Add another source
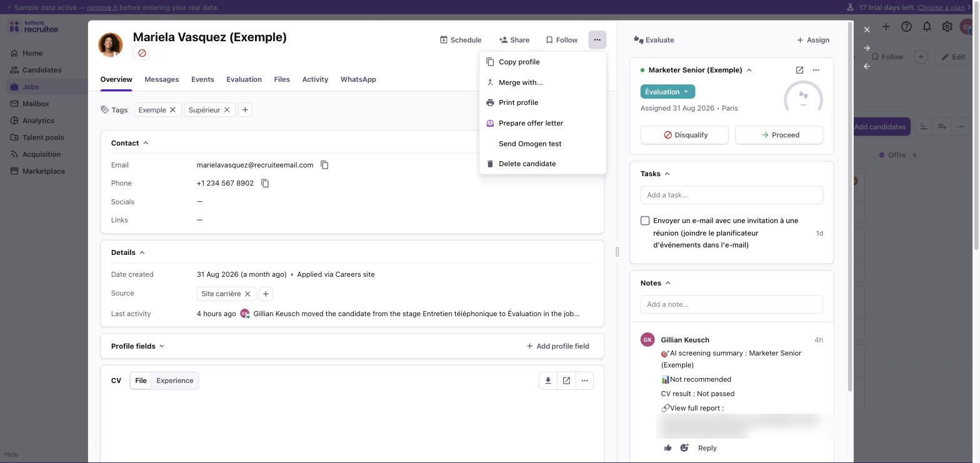 point(266,294)
